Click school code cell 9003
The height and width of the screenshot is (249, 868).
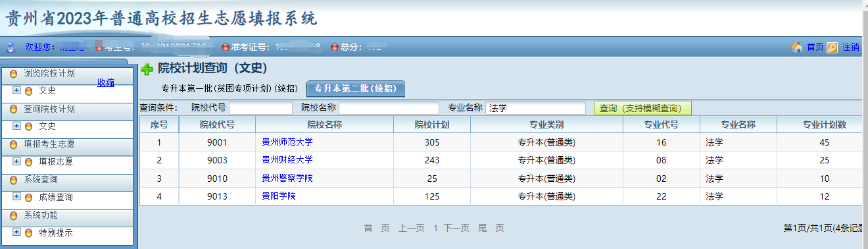click(x=217, y=160)
